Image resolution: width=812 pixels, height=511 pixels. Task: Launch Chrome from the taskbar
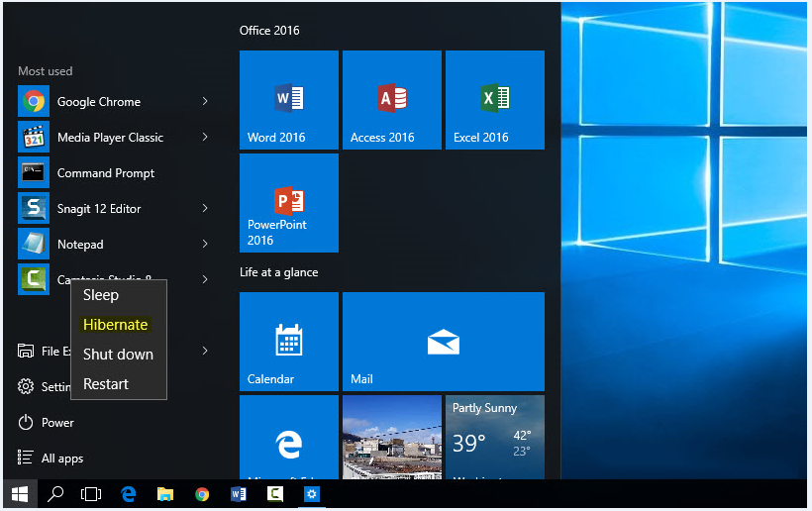(202, 494)
